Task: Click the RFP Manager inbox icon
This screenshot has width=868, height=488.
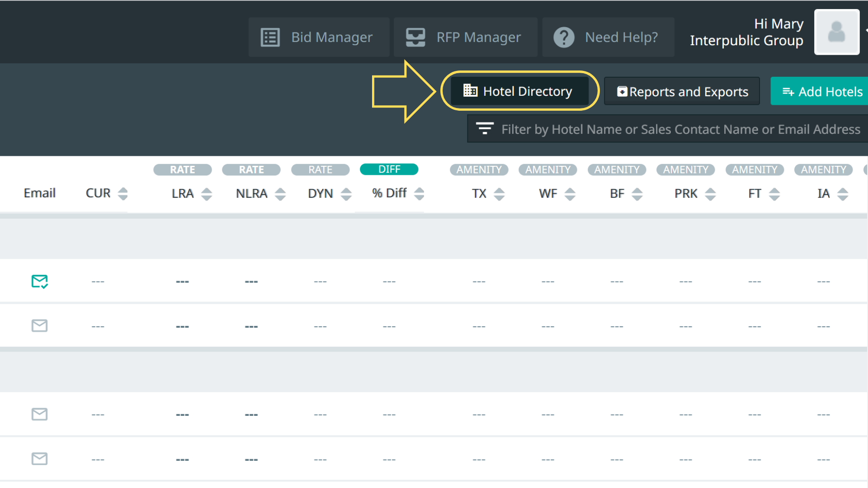Action: click(415, 38)
